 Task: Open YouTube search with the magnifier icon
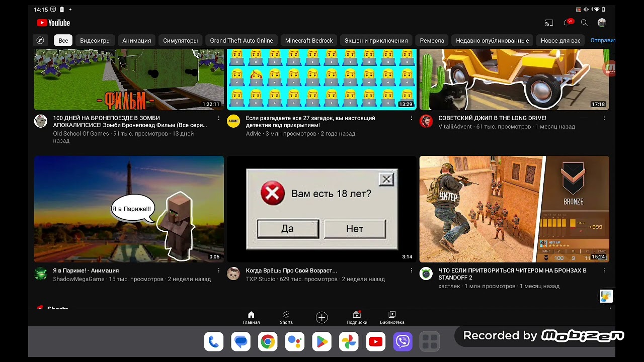coord(584,23)
